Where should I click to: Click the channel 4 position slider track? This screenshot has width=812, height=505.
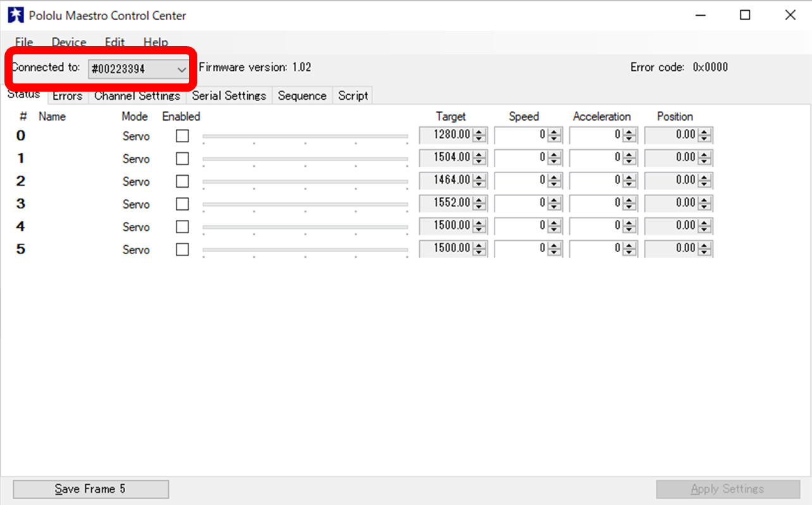[x=305, y=227]
